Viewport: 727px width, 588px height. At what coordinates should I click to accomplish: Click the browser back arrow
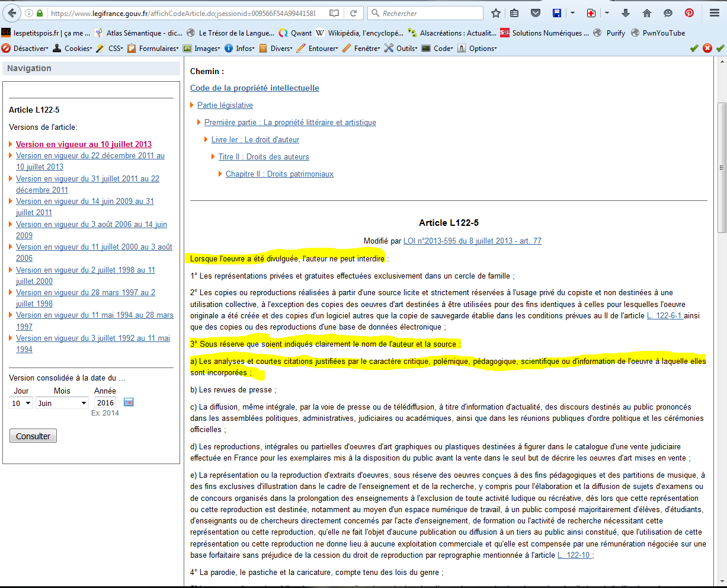[x=11, y=13]
